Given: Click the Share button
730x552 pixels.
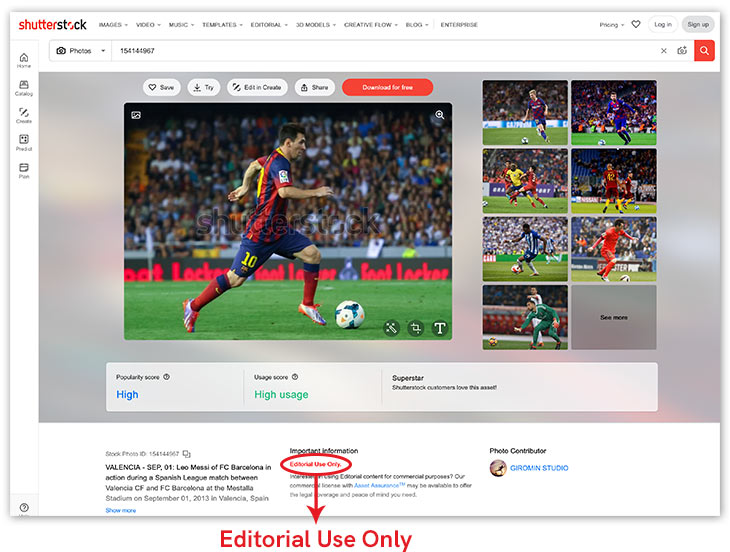Looking at the screenshot, I should coord(315,88).
